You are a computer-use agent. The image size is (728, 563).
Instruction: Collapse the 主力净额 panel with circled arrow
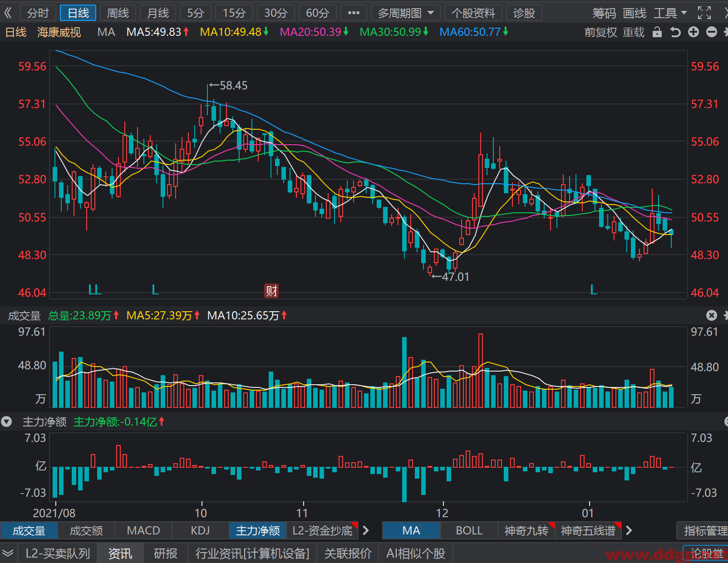tap(6, 422)
